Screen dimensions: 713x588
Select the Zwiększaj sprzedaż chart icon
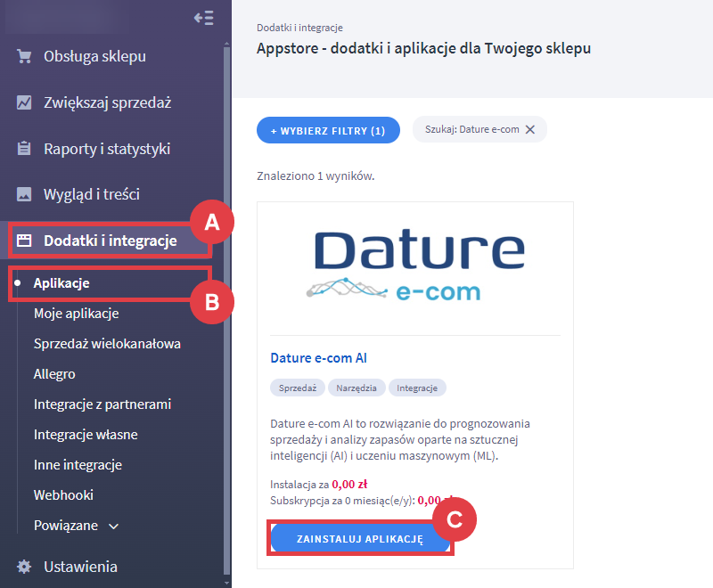(23, 102)
